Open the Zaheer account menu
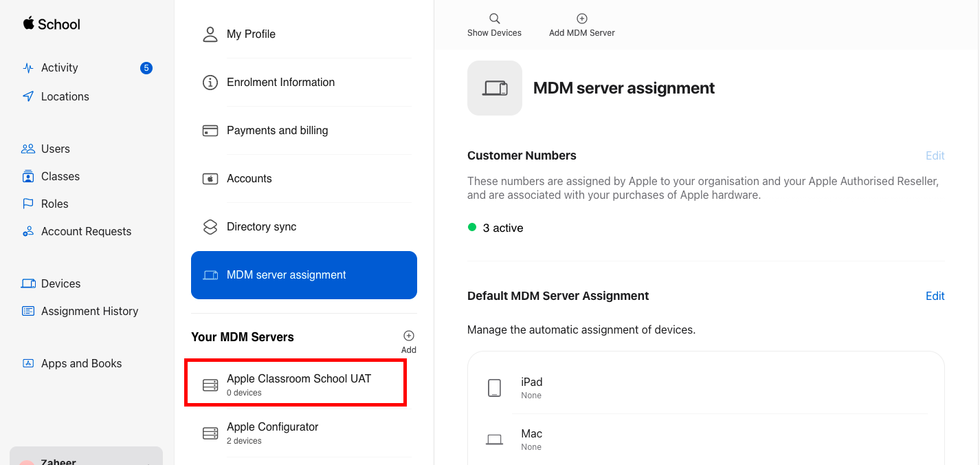Viewport: 980px width, 465px height. point(86,456)
